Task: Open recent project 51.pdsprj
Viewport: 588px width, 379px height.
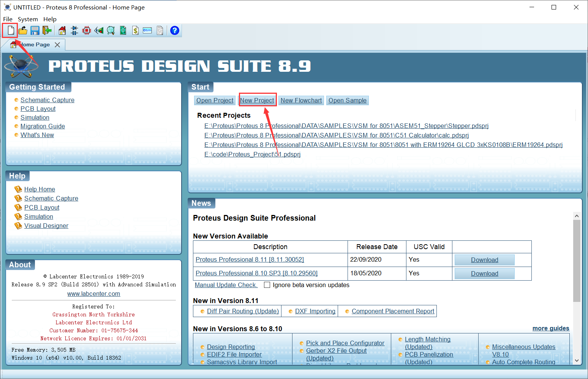Action: pyautogui.click(x=252, y=154)
